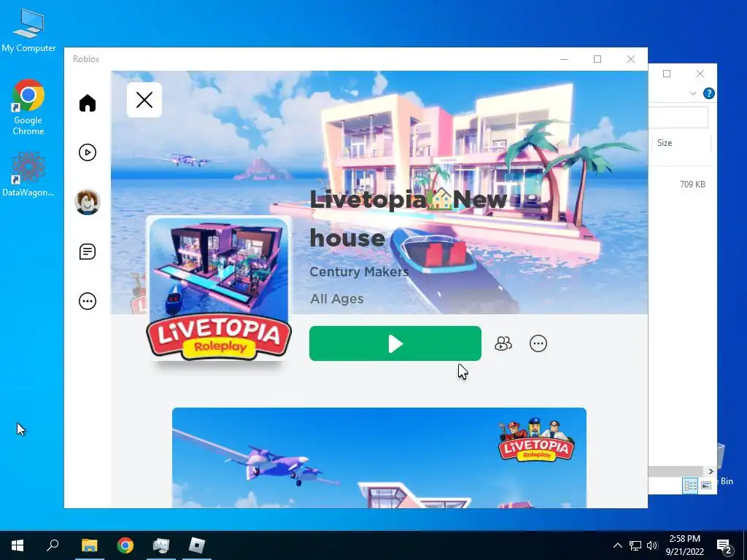Open File Explorer from the taskbar
Screen dimensions: 747x560
pos(89,545)
